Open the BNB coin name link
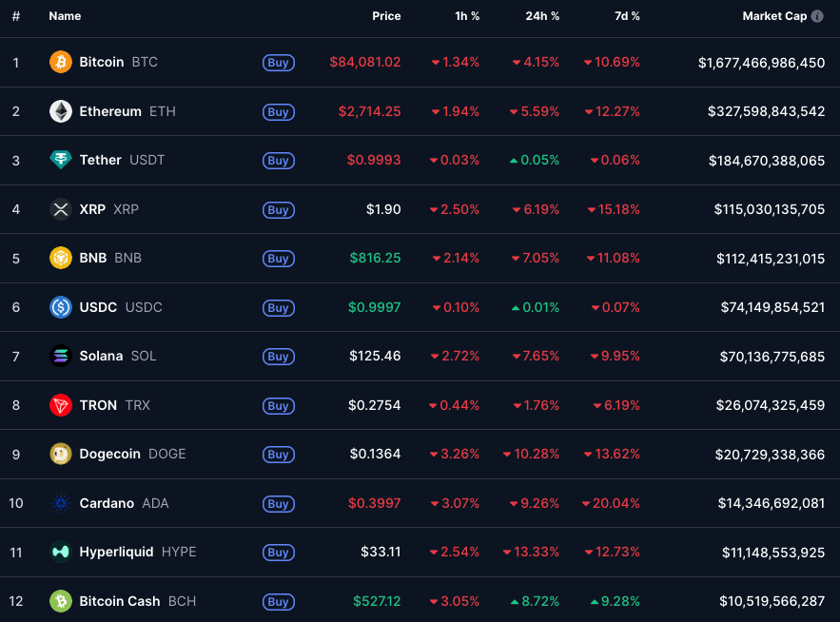840x622 pixels. [x=92, y=258]
